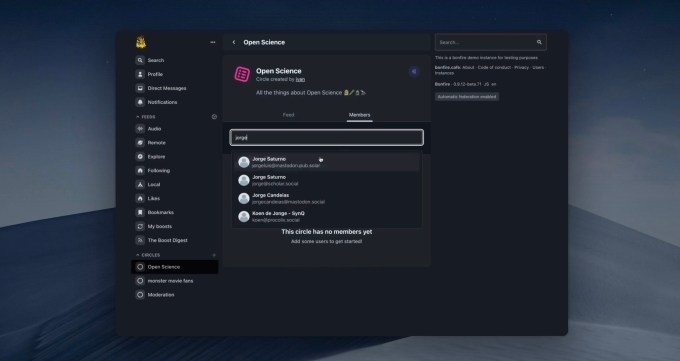The width and height of the screenshot is (680, 361).
Task: Add a new circle with plus icon
Action: (214, 255)
